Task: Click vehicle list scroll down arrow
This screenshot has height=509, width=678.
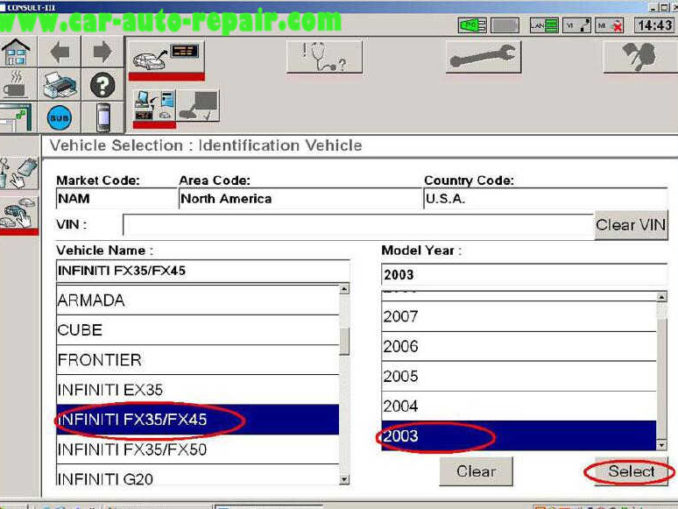Action: (344, 479)
